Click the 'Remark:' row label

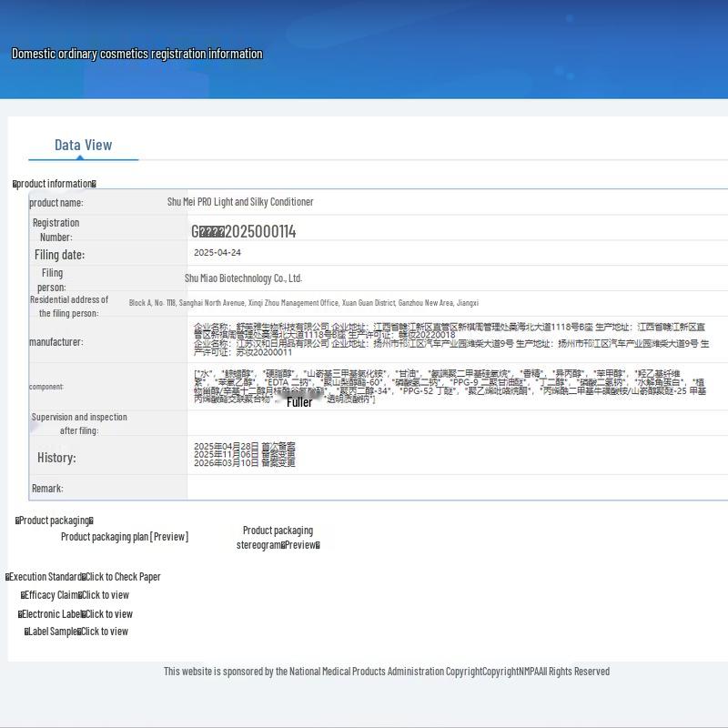click(x=47, y=489)
